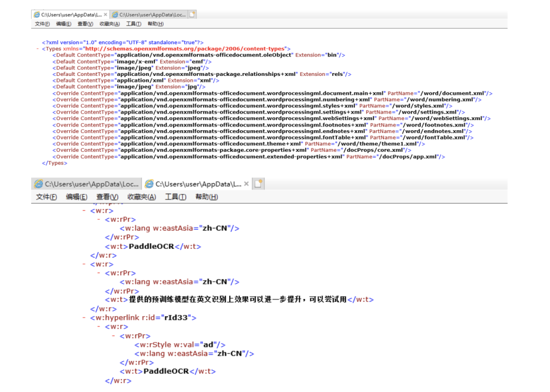
Task: Collapse the w:r node inside w:hyperlink
Action: (99, 327)
